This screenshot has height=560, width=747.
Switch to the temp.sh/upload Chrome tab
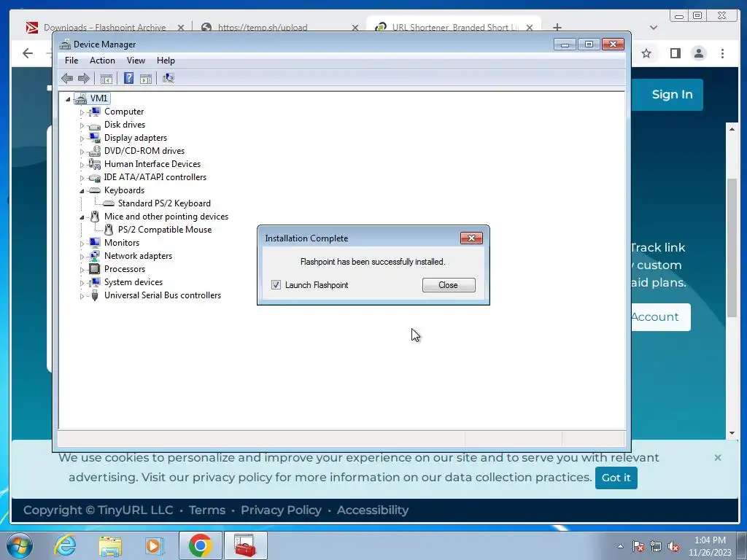pyautogui.click(x=279, y=27)
